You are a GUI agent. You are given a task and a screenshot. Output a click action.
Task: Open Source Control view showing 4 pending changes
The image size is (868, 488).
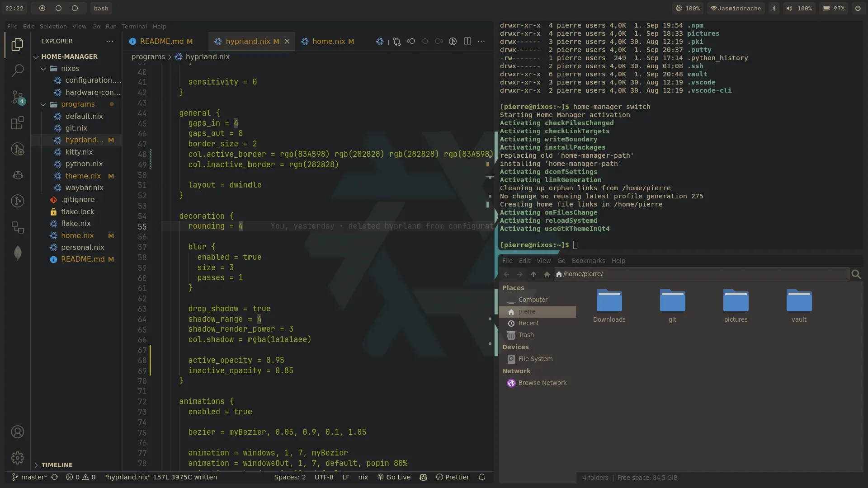[x=17, y=97]
